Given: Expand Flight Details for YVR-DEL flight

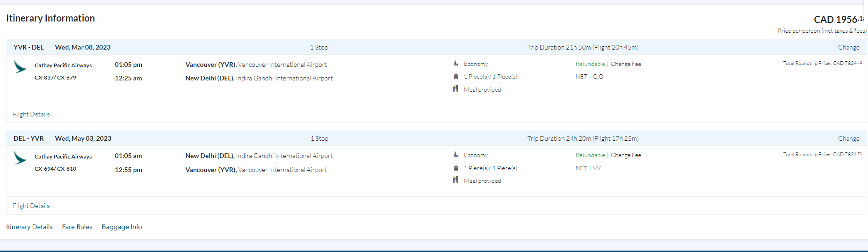Looking at the screenshot, I should pyautogui.click(x=31, y=114).
